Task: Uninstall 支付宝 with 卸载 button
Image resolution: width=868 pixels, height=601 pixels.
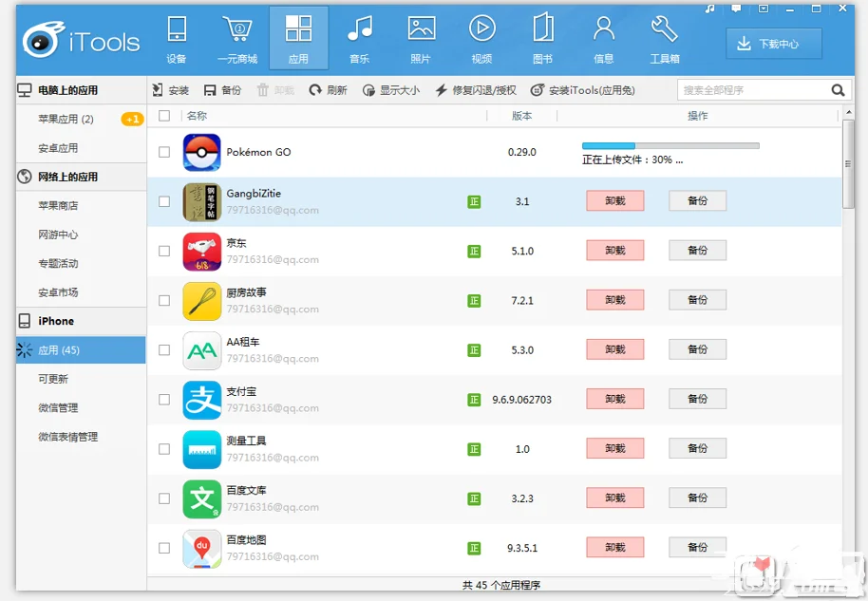Action: coord(615,399)
